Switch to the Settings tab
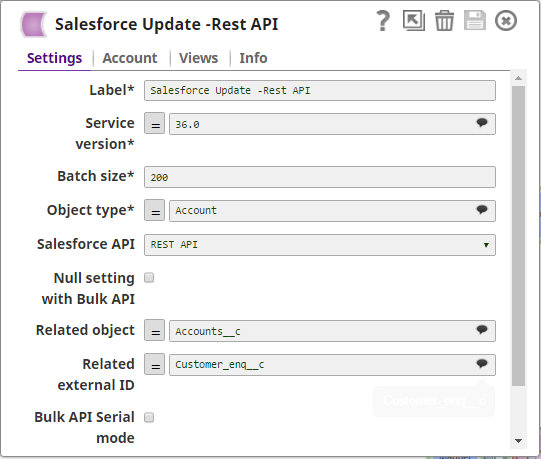The image size is (541, 459). pos(55,58)
